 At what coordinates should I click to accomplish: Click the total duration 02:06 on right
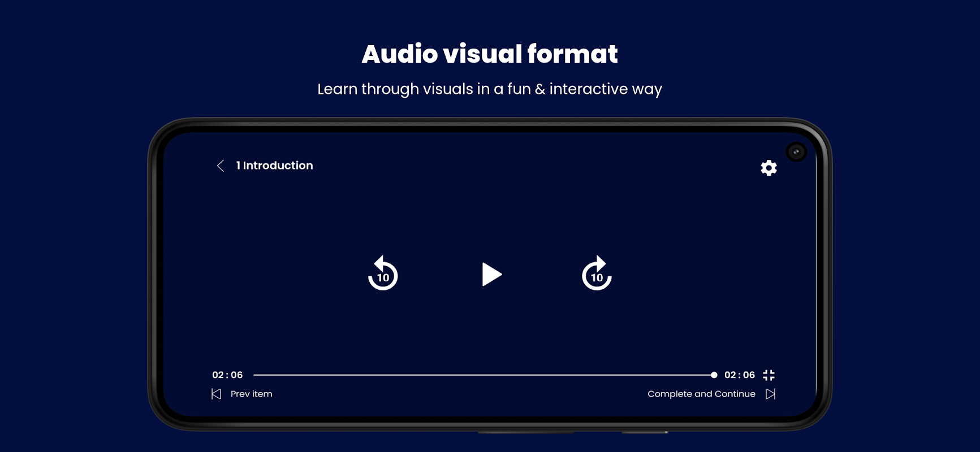point(740,375)
